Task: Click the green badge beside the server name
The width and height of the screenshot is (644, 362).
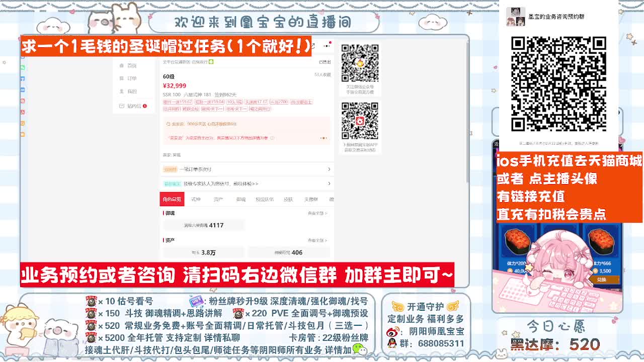Action: click(211, 62)
